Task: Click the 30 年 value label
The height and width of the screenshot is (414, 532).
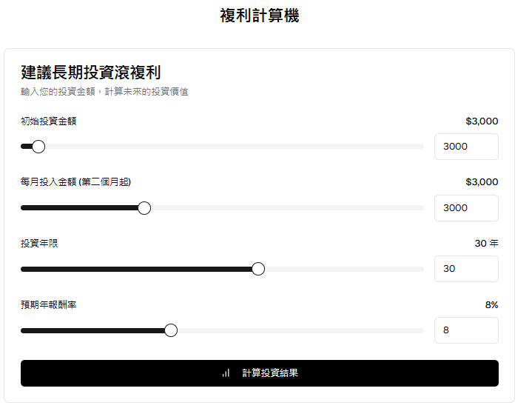Action: (486, 244)
